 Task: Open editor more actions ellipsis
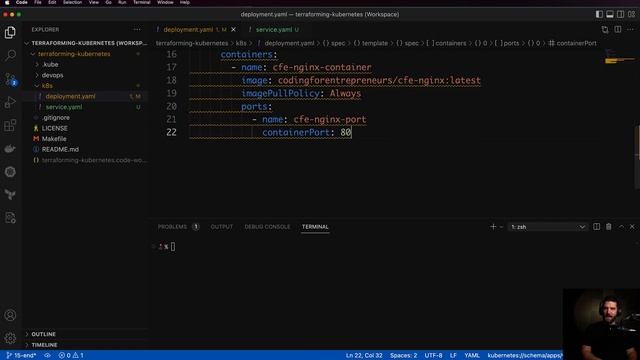coord(631,29)
